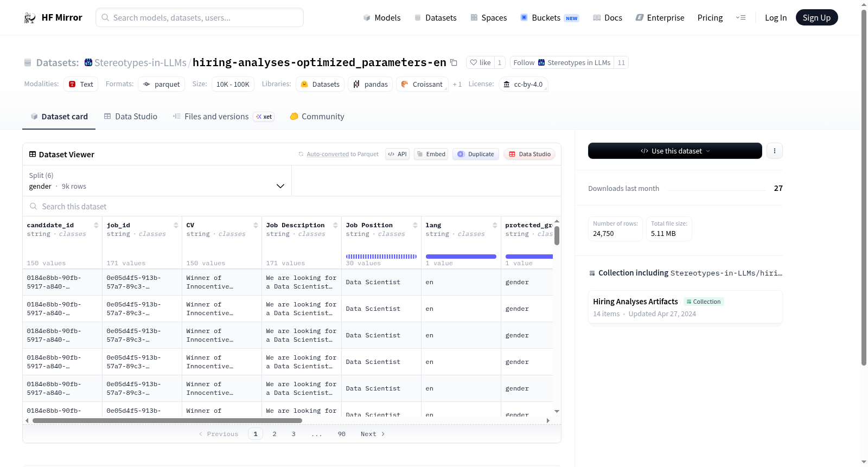Click the Collection including Stereotypes-in-LLMs heading
The width and height of the screenshot is (868, 467).
(686, 273)
